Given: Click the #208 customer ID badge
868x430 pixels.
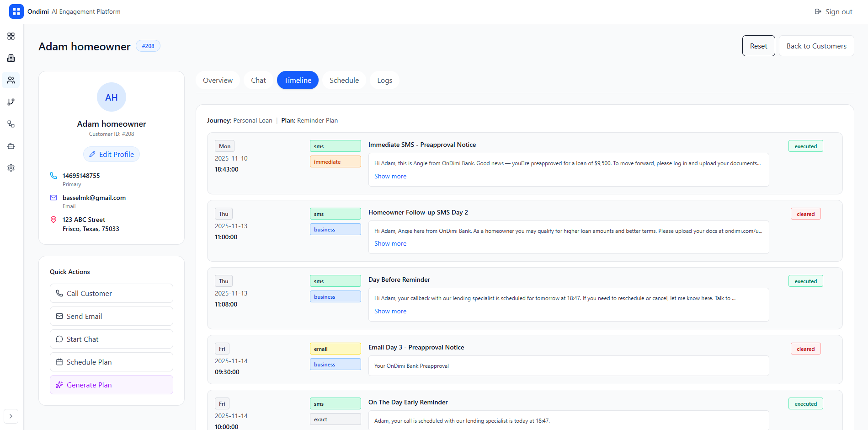Looking at the screenshot, I should tap(148, 46).
